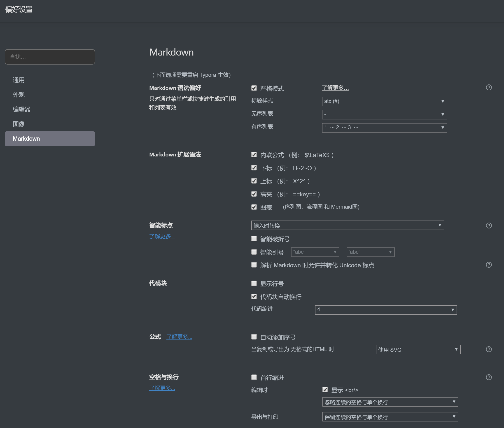Open 输入时转换 smart punctuation dropdown

(347, 226)
